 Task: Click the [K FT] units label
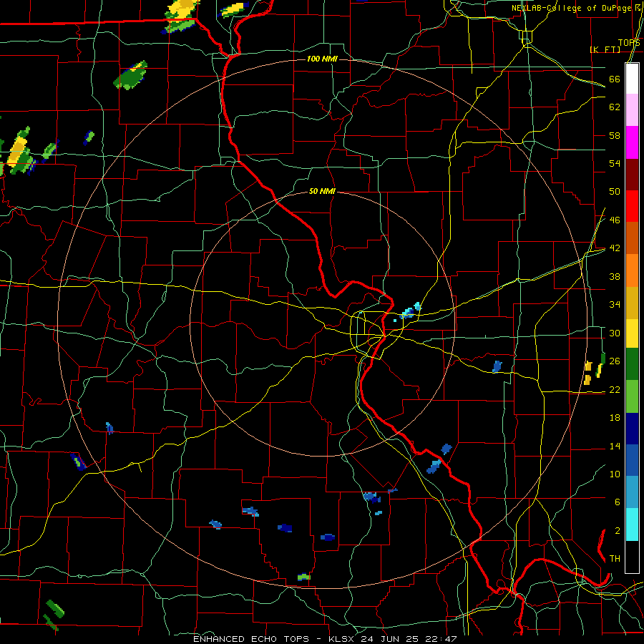tap(605, 49)
